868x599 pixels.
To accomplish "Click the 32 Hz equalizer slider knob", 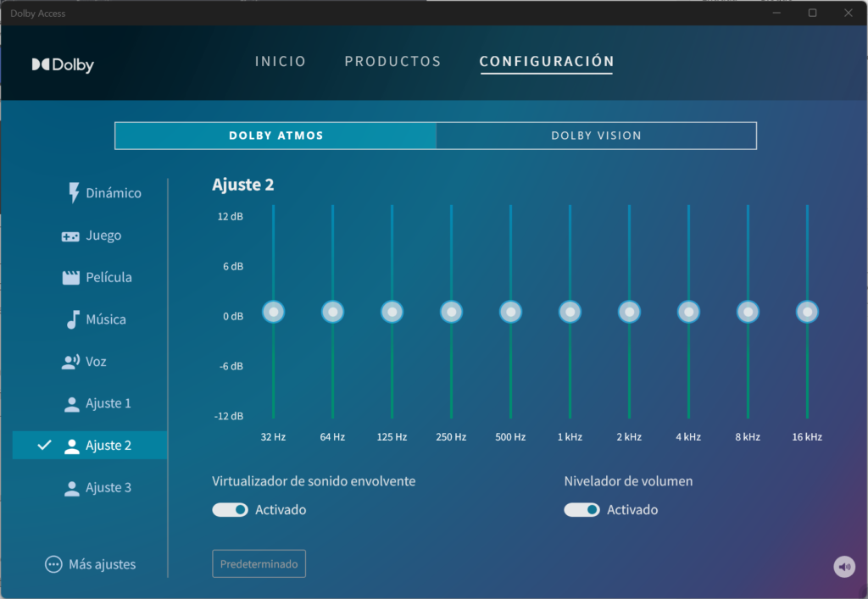I will click(x=274, y=312).
